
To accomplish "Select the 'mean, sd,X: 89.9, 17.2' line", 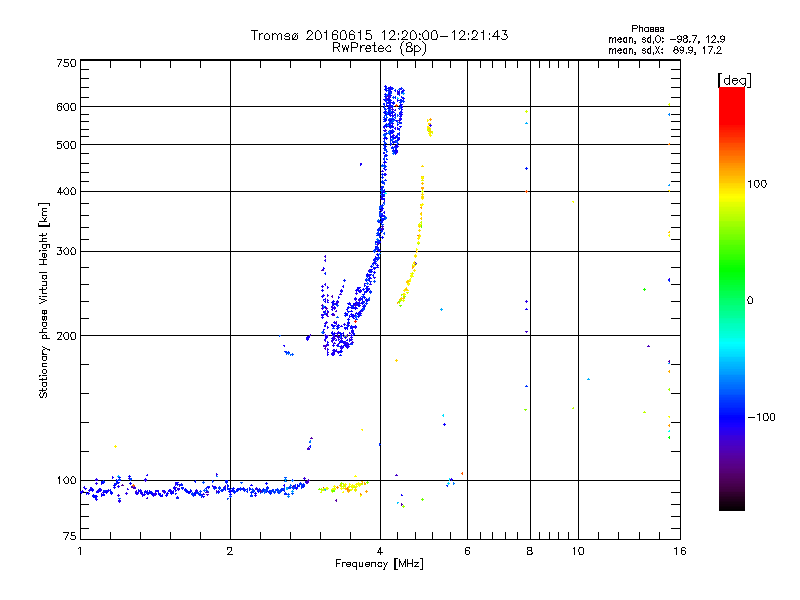I will coord(665,51).
